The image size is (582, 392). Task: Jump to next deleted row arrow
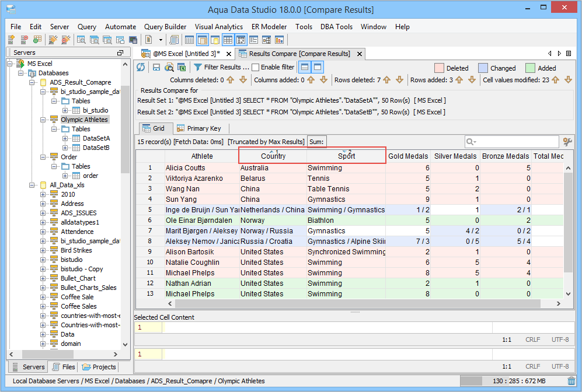[x=399, y=80]
